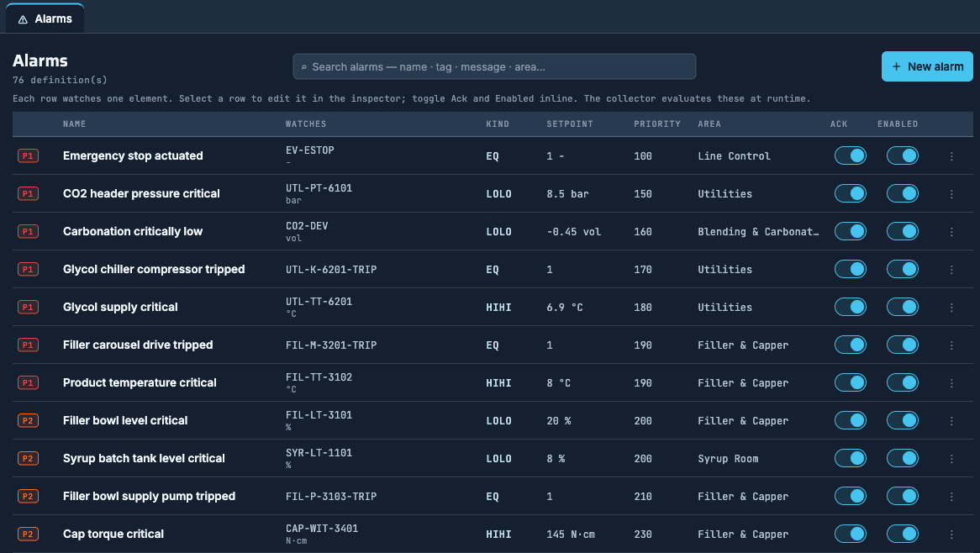
Task: Sort by the Setpoint column header
Action: [x=569, y=124]
